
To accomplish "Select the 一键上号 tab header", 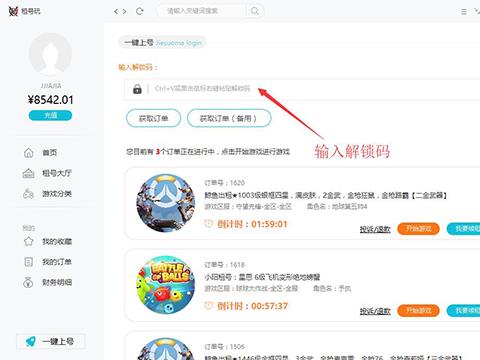I will coord(163,43).
